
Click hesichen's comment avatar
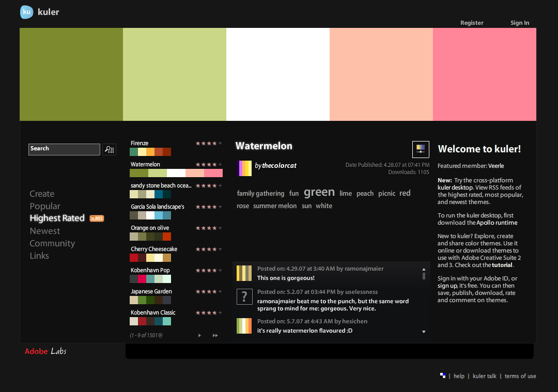[244, 326]
